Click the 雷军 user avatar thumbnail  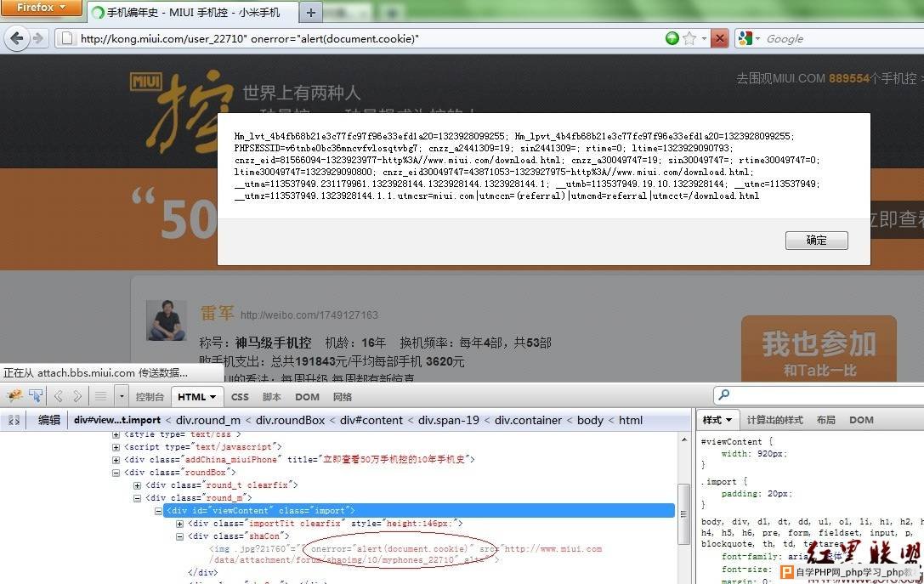[x=167, y=320]
